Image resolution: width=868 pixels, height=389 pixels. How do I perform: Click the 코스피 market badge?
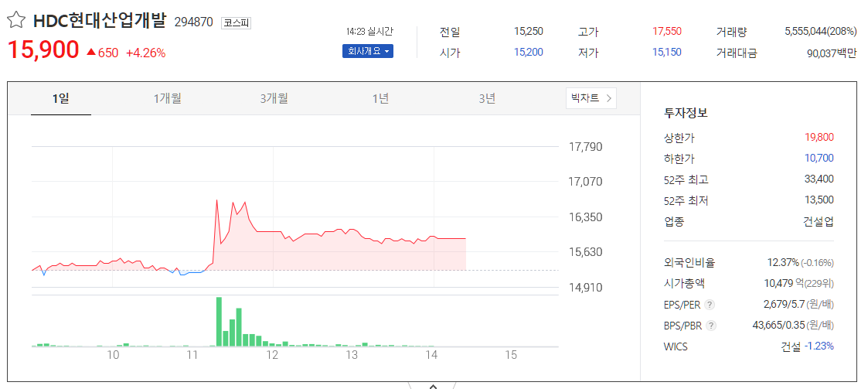[x=236, y=22]
